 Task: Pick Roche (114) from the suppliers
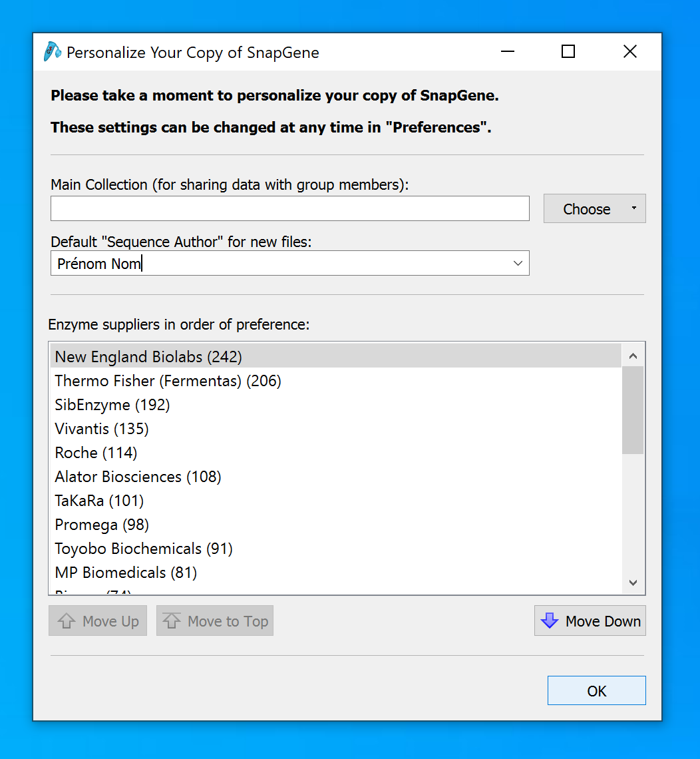[x=96, y=453]
